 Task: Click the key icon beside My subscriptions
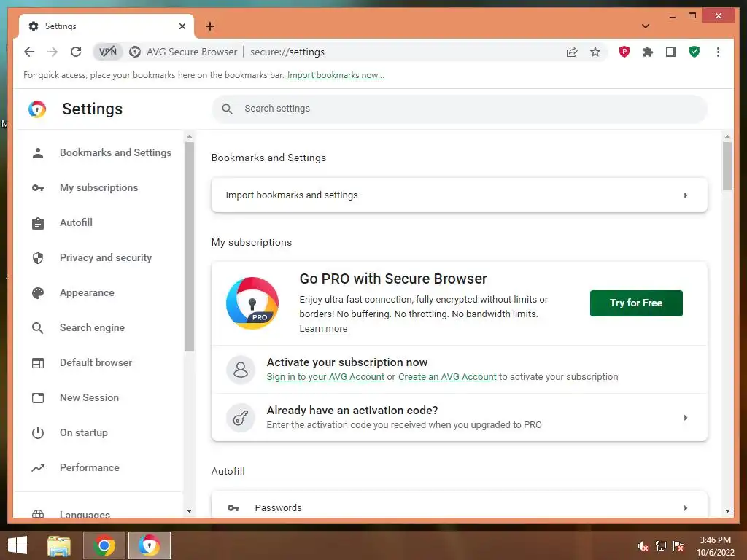(38, 188)
